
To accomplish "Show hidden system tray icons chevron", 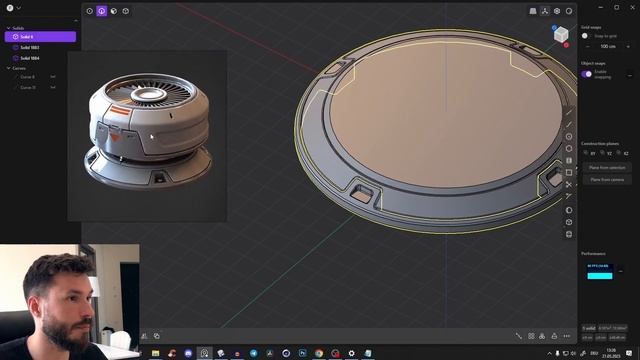I will point(549,353).
